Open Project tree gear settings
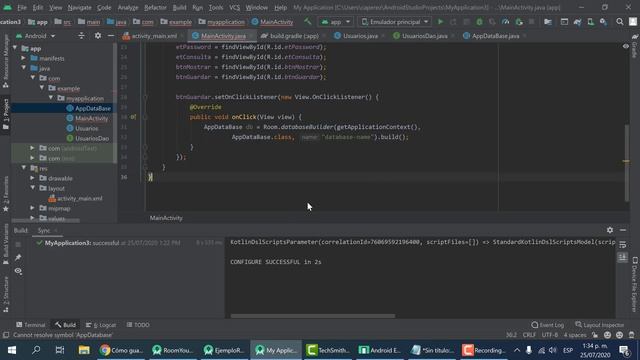The height and width of the screenshot is (360, 640). click(x=98, y=36)
